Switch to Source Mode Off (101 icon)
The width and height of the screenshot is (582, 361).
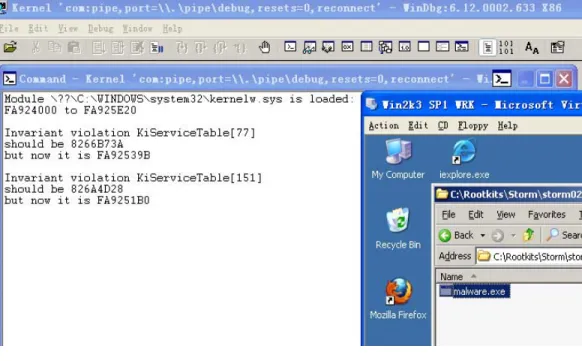[x=506, y=47]
